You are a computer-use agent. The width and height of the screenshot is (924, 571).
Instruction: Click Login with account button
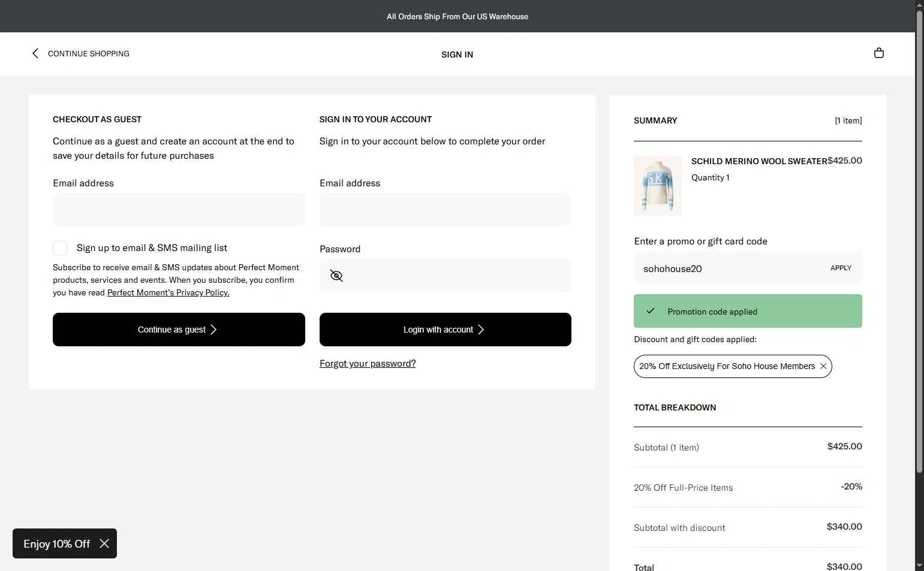(445, 330)
